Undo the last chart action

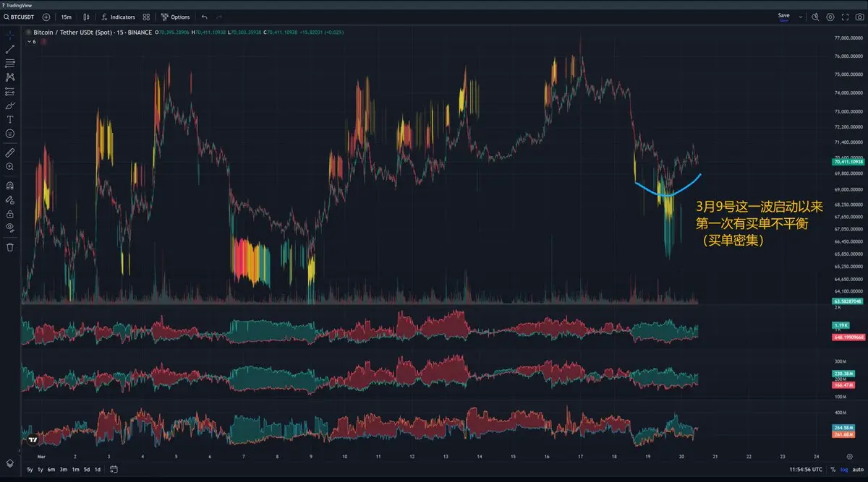(x=205, y=17)
